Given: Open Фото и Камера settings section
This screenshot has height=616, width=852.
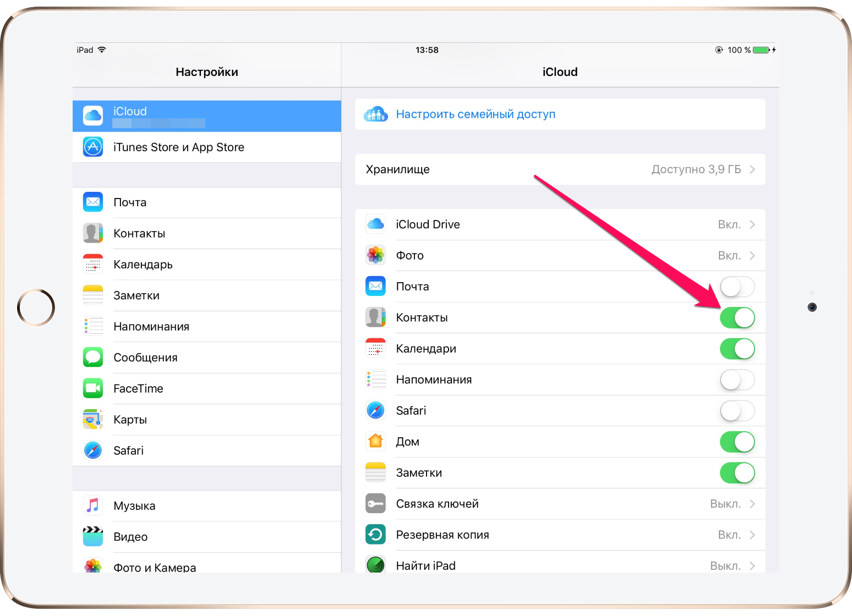Looking at the screenshot, I should coord(207,563).
